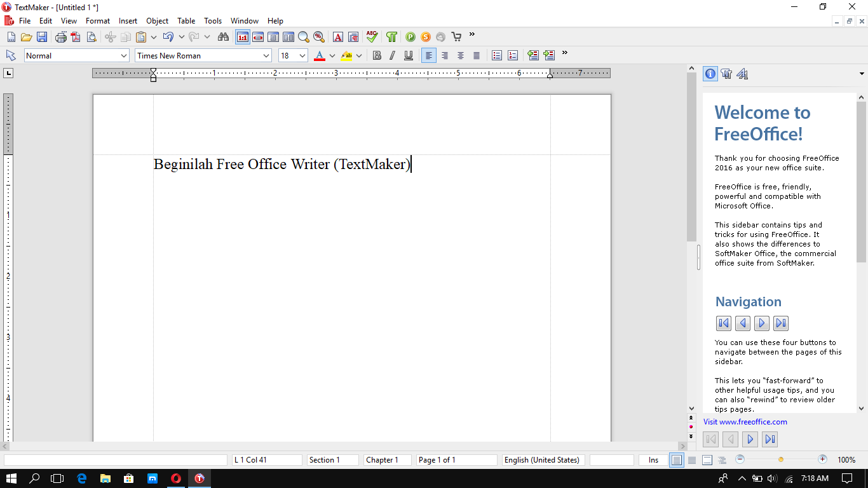Paste from clipboard with the toolbar icon

pos(141,37)
